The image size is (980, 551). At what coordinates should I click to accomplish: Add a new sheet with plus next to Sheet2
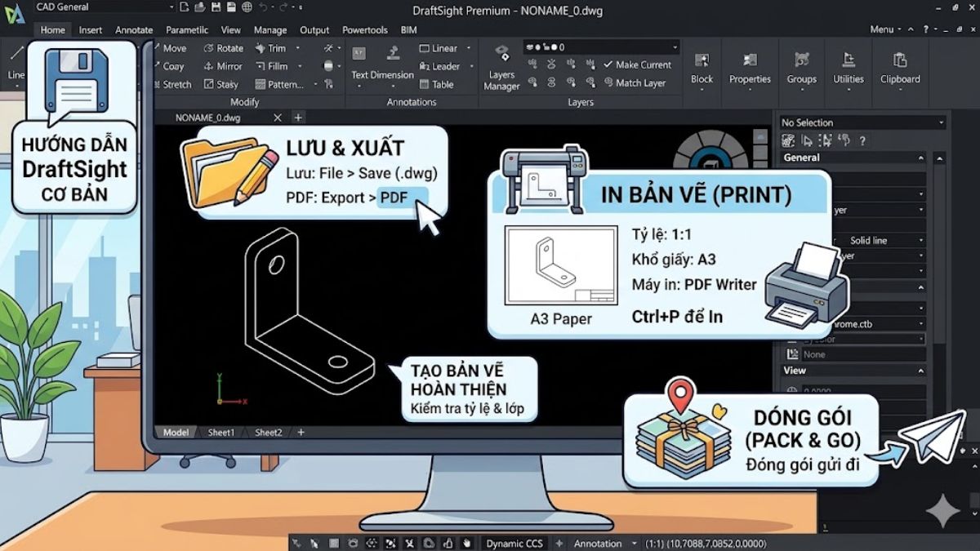tap(301, 433)
